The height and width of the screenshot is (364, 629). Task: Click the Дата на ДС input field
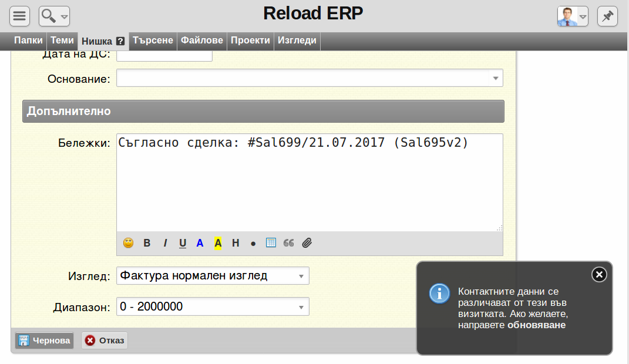coord(164,55)
